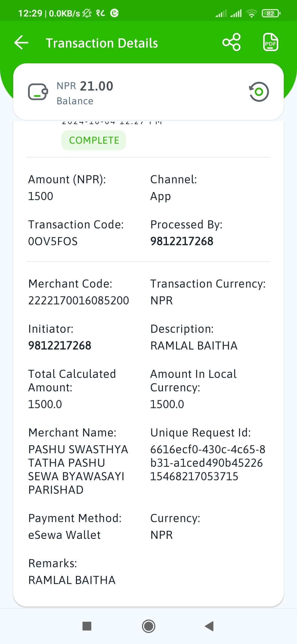Tap the wallet icon beside balance
Image resolution: width=297 pixels, height=644 pixels.
pos(38,92)
